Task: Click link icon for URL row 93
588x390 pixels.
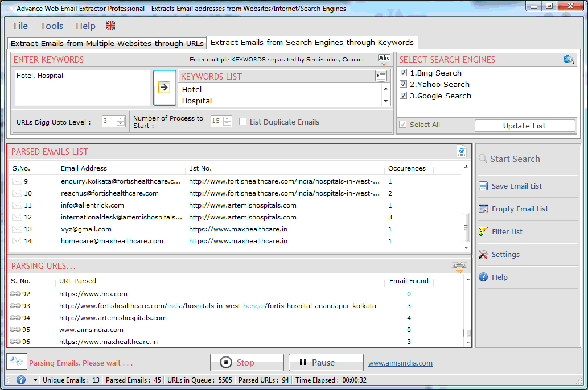Action: coord(15,306)
